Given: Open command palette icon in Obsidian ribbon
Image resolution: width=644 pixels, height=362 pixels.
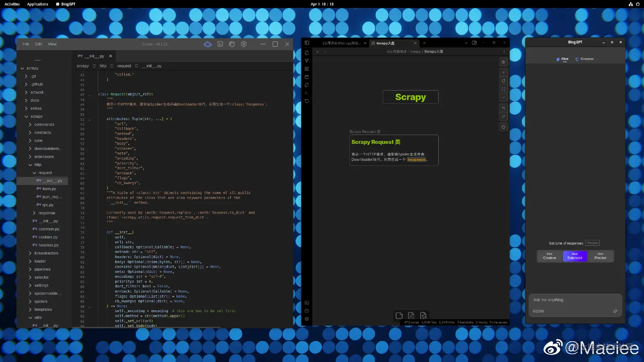Looking at the screenshot, I should pos(307,93).
